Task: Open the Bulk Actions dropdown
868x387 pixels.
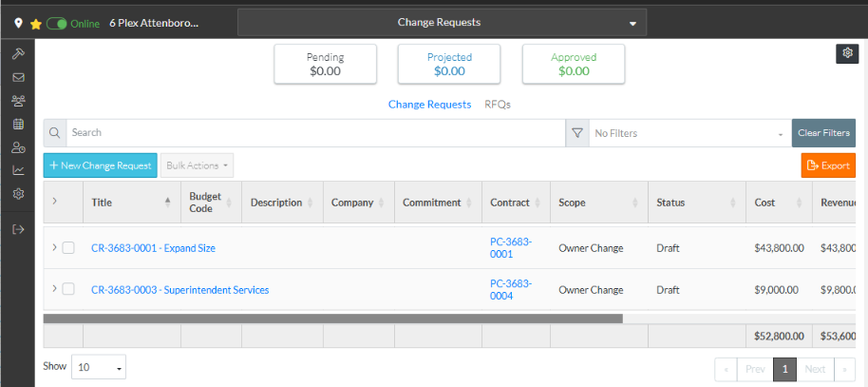Action: tap(197, 165)
